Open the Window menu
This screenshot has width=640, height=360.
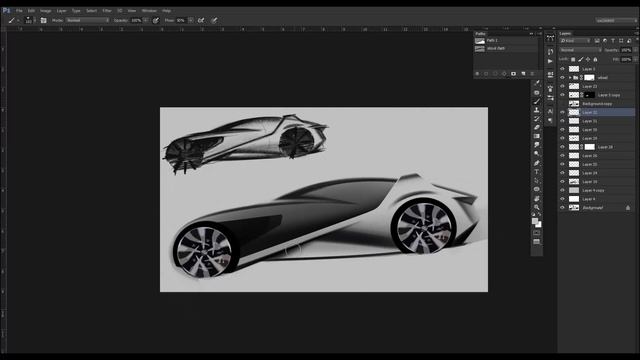(x=149, y=11)
